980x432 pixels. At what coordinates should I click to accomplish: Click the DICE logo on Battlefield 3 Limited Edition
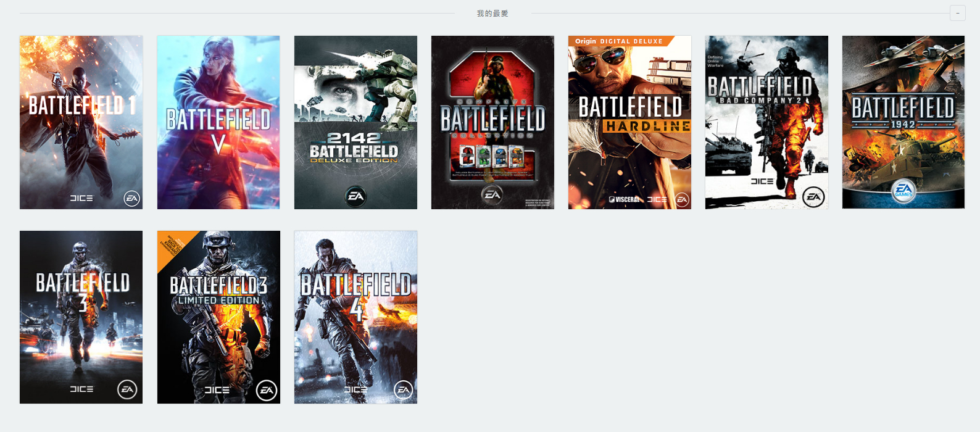point(217,390)
